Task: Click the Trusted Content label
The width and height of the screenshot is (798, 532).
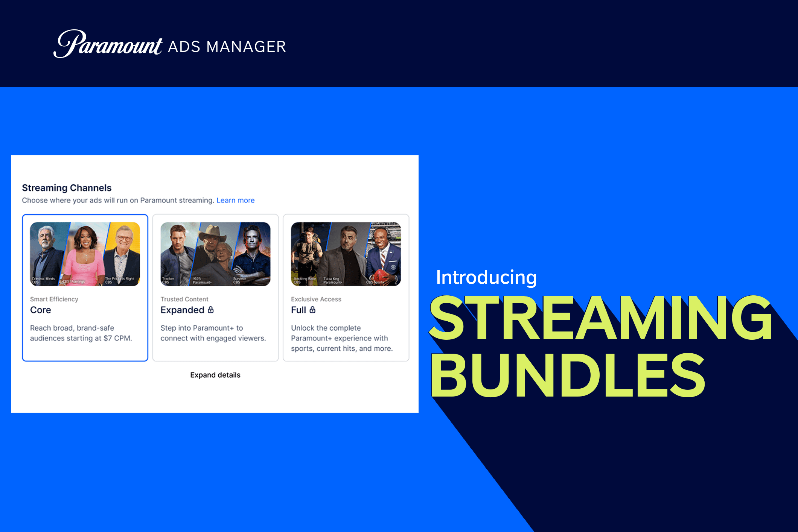Action: pyautogui.click(x=184, y=299)
